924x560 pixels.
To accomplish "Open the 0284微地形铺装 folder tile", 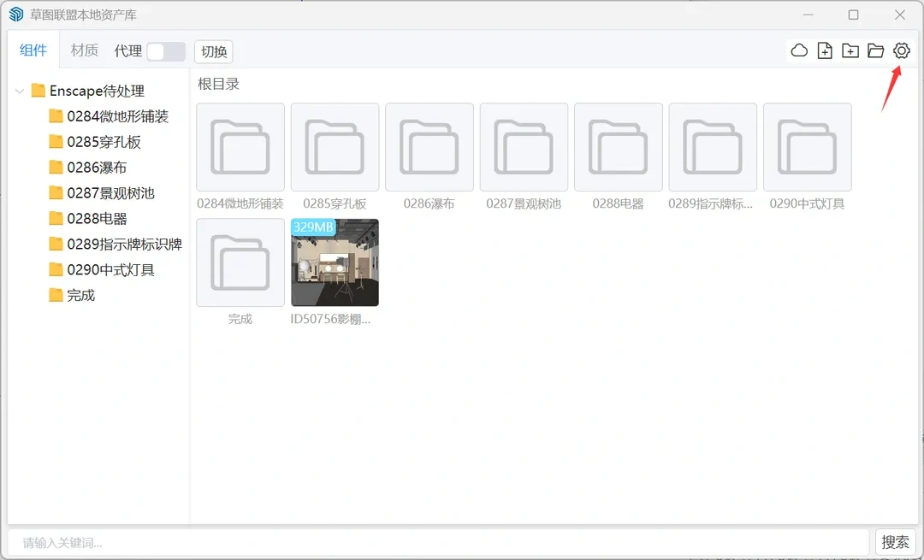I will [x=240, y=147].
